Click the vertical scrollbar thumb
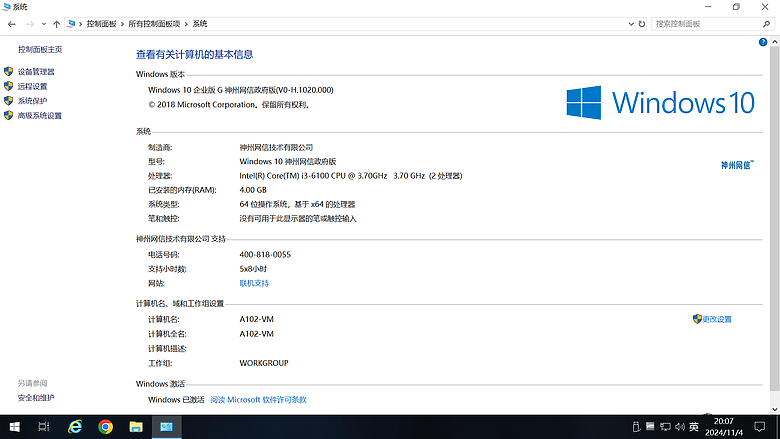The image size is (780, 439). [775, 219]
